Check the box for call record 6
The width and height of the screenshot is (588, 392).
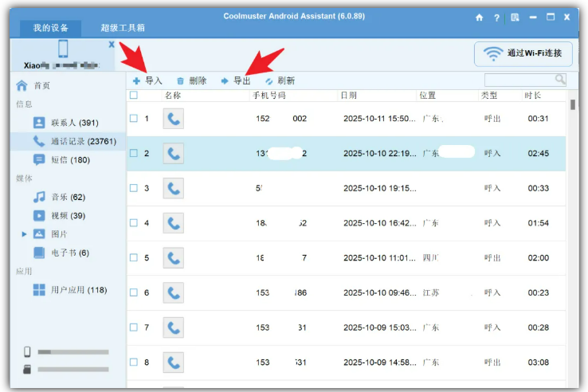pyautogui.click(x=134, y=292)
